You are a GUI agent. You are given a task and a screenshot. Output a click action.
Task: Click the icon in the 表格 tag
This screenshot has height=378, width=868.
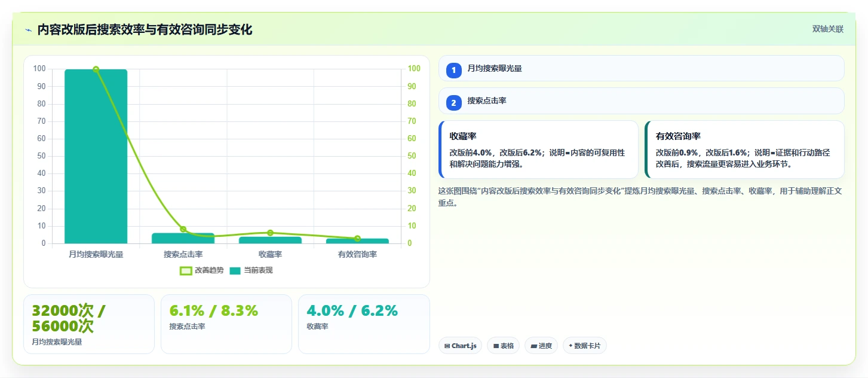coord(496,346)
